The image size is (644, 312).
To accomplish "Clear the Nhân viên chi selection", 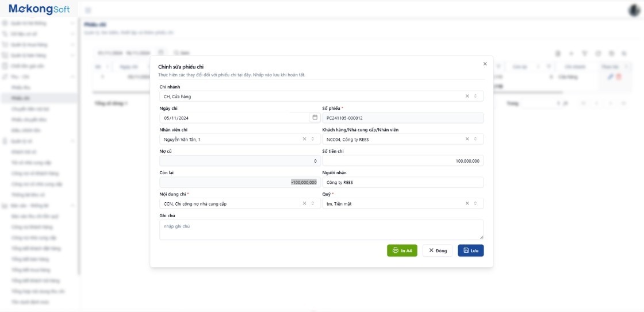I will coord(304,139).
